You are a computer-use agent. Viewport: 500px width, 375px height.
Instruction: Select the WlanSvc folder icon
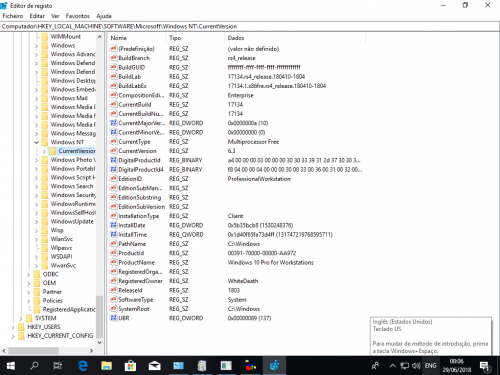45,239
